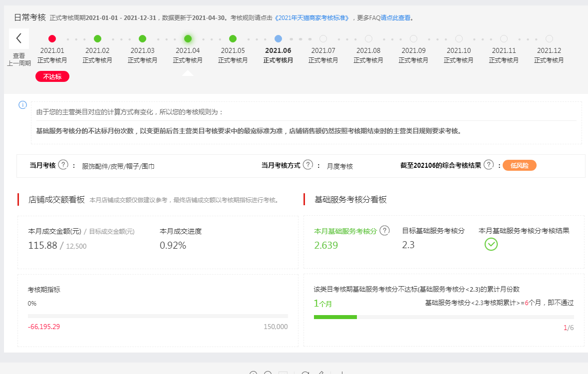Select the 2021.07 empty timeline dot
This screenshot has height=374, width=588.
(323, 38)
